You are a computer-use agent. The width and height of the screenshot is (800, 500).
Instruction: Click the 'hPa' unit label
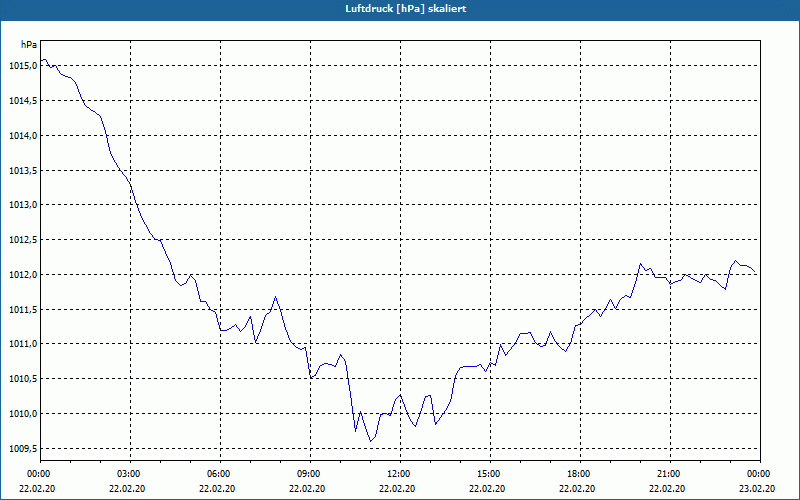[x=29, y=45]
